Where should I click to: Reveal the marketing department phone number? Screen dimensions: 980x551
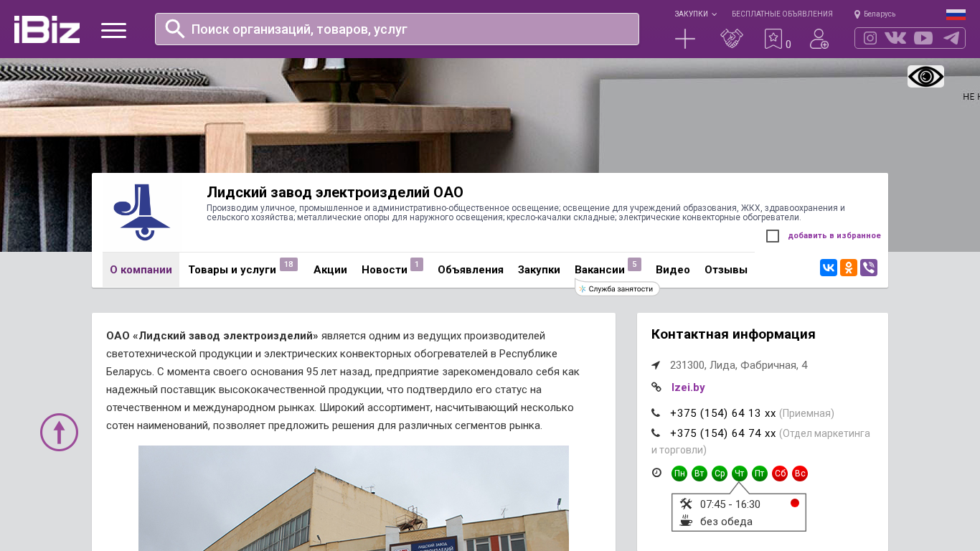coord(723,433)
